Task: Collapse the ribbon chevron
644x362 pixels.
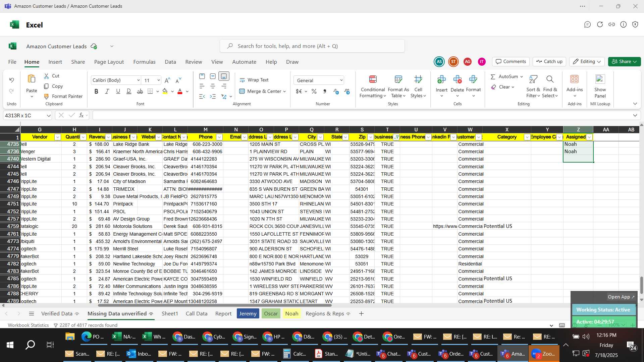Action: tap(635, 104)
